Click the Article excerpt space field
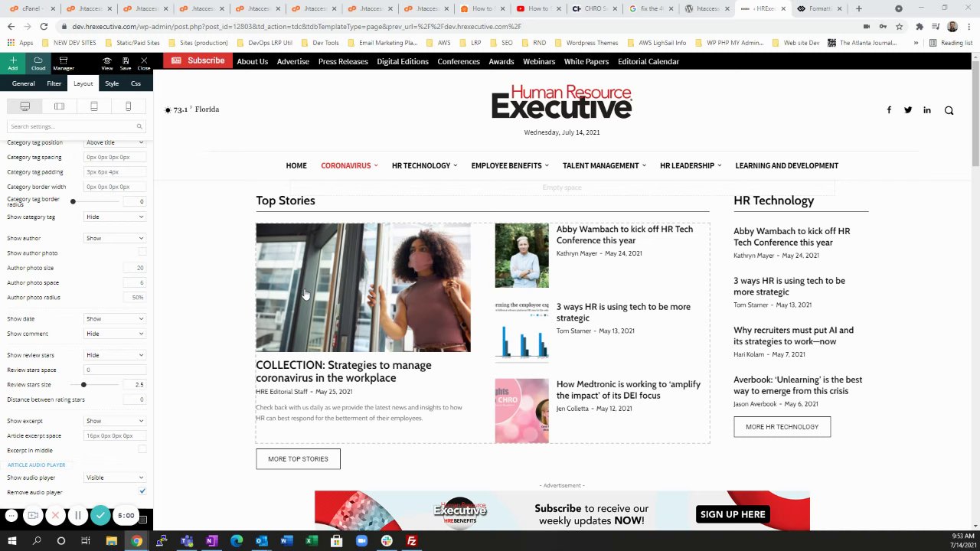 coord(115,435)
